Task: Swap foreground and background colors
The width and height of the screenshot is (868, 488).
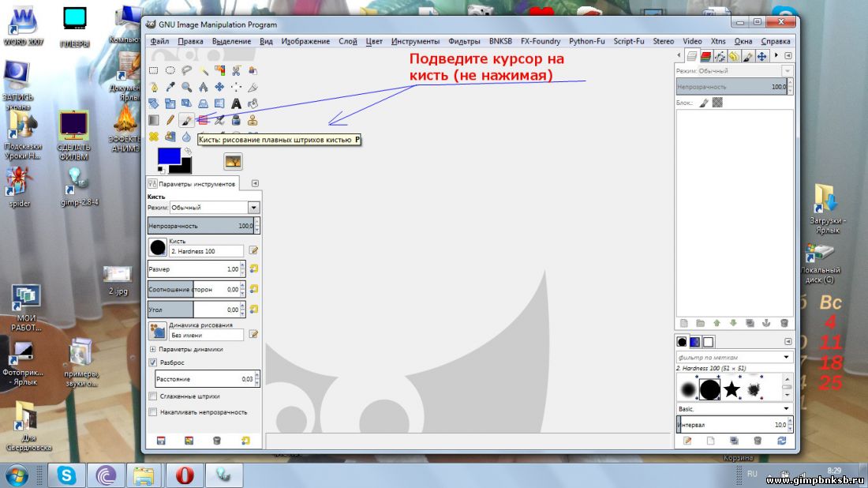Action: (x=188, y=151)
